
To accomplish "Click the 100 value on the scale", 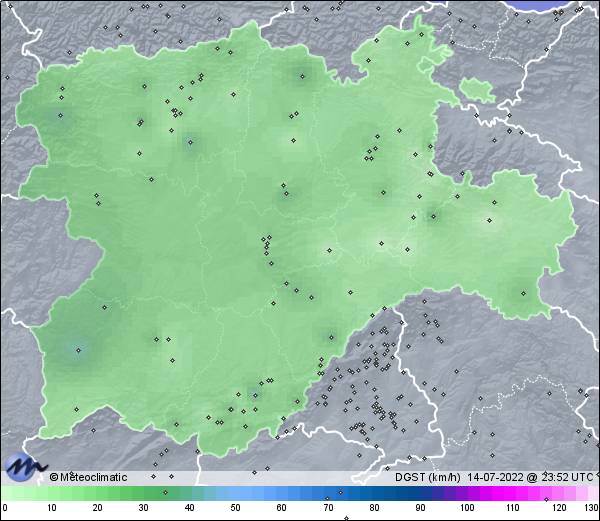I will click(x=467, y=508).
